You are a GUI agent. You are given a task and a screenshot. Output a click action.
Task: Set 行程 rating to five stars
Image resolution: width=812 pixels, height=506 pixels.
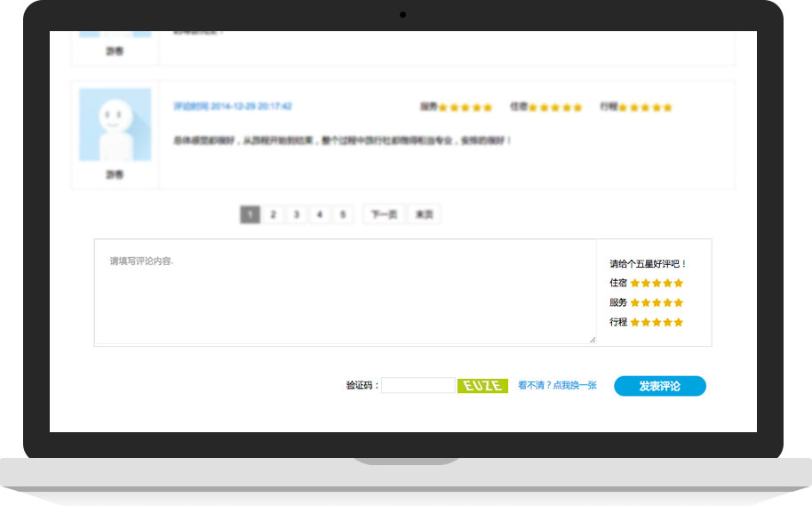679,323
